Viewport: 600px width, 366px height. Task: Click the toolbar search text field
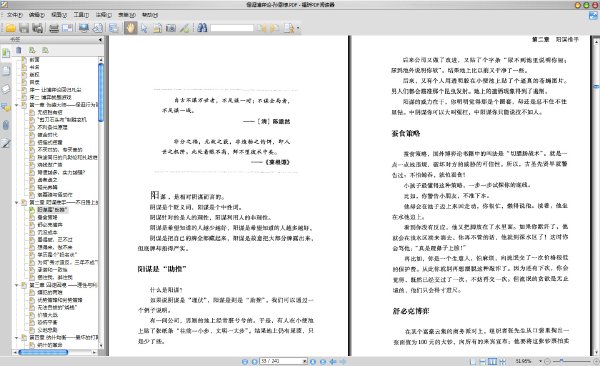(232, 28)
